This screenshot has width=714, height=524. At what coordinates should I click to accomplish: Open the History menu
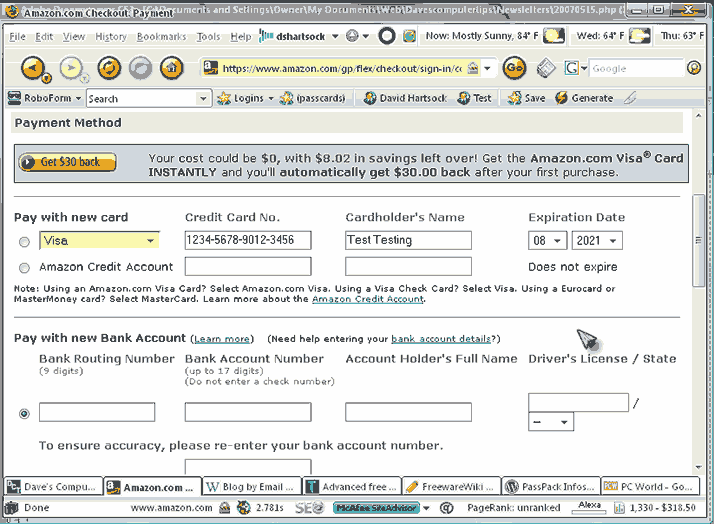pos(111,36)
